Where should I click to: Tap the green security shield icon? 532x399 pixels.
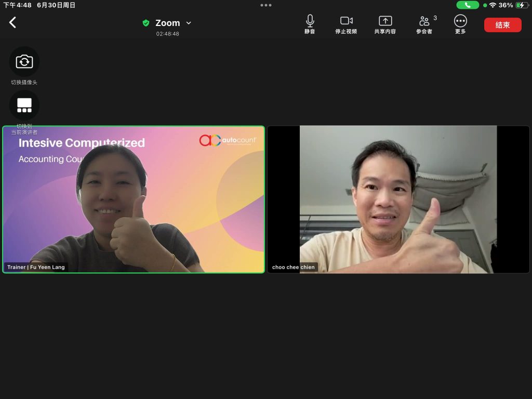[x=146, y=23]
